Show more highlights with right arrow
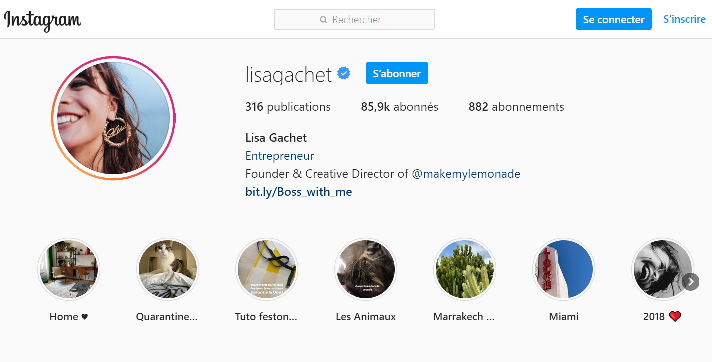This screenshot has width=712, height=362. pos(691,282)
